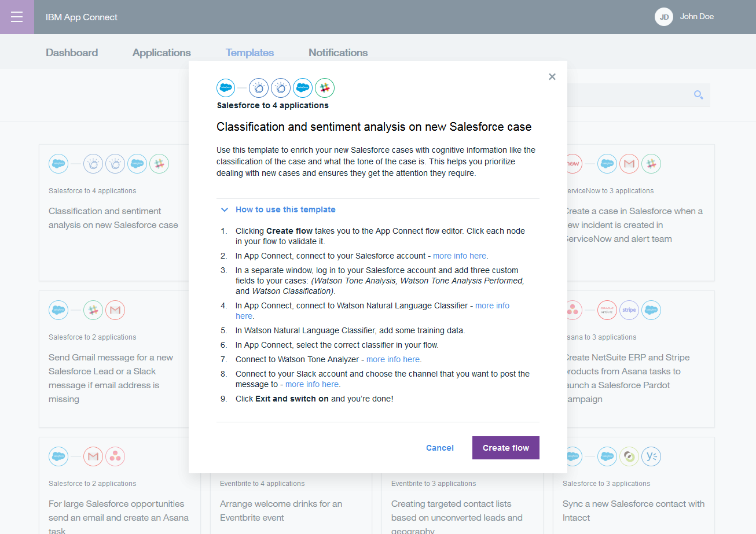This screenshot has width=756, height=534.
Task: Click Stripe icon on Asana card
Action: click(x=629, y=310)
